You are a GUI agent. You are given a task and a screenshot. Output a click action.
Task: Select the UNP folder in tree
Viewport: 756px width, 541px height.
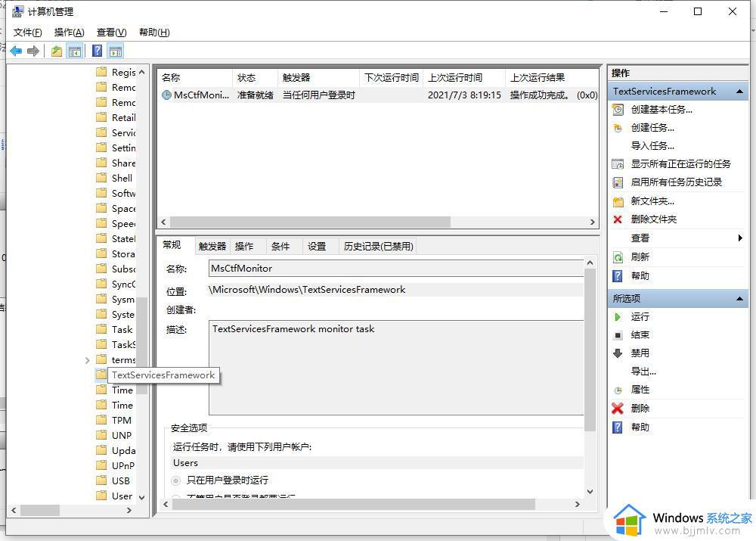point(122,435)
